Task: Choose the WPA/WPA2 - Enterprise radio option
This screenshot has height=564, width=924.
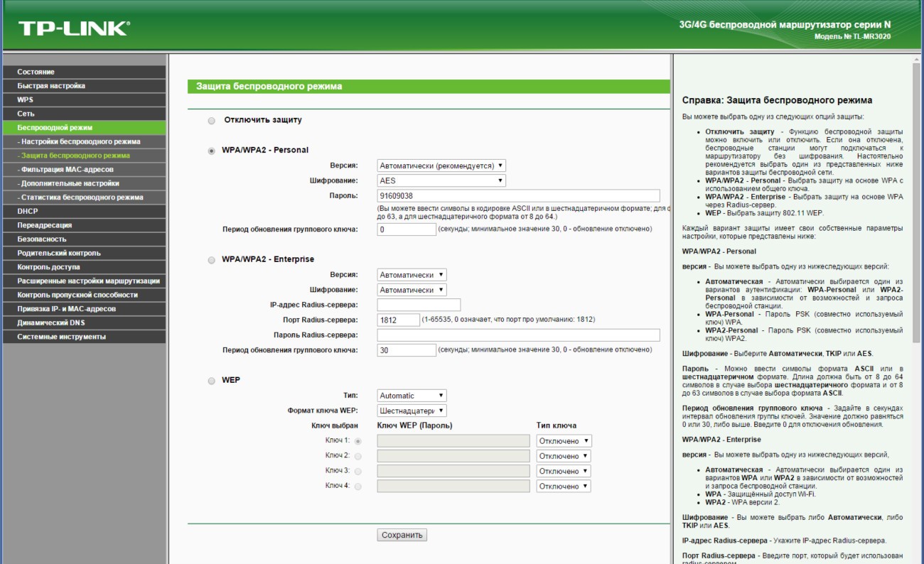Action: point(211,260)
